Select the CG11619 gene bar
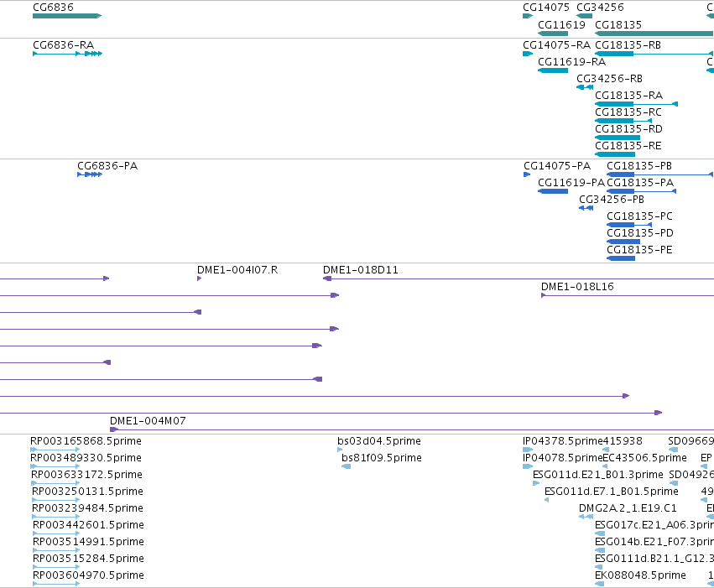 (x=553, y=34)
